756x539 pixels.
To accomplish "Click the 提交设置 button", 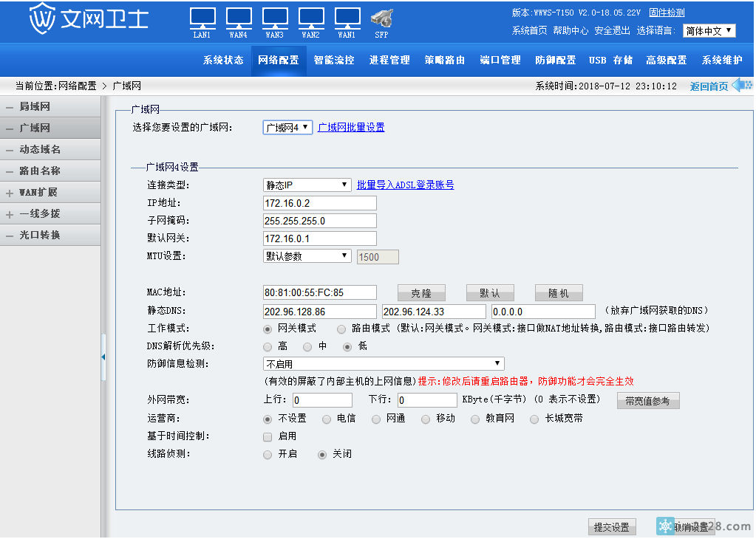I will [611, 527].
